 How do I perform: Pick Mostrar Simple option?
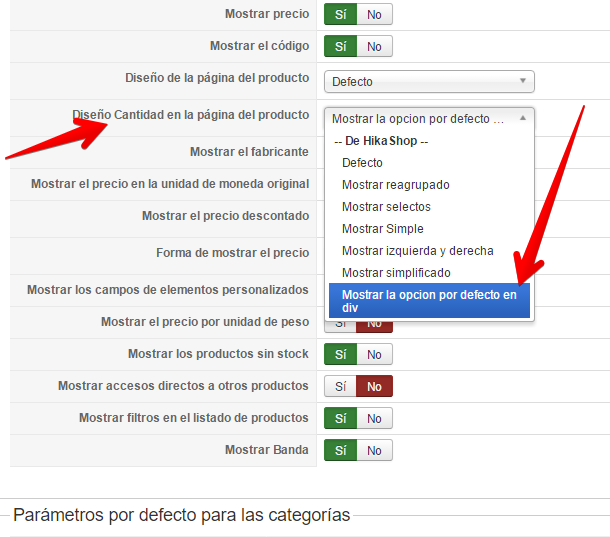click(382, 229)
